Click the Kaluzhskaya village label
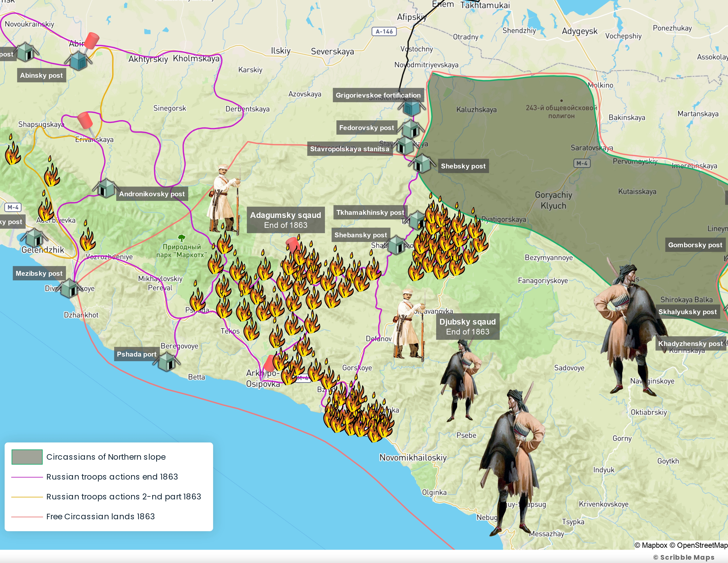 click(476, 109)
